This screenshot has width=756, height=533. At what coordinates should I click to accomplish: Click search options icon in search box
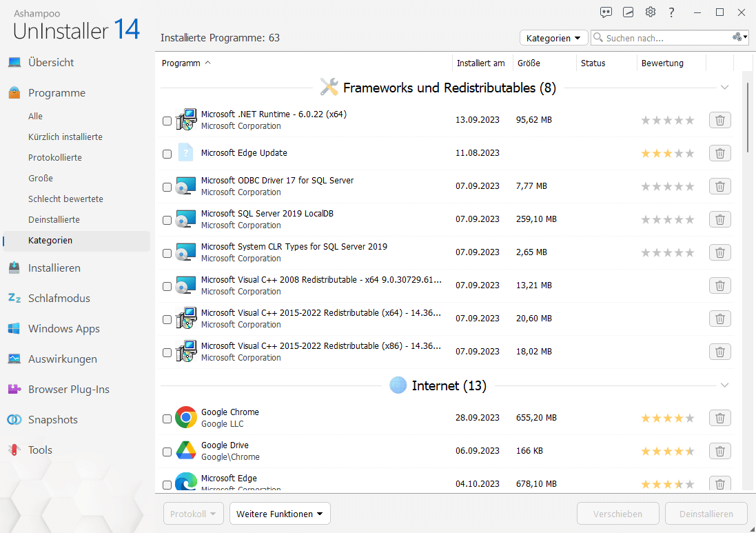click(x=740, y=37)
